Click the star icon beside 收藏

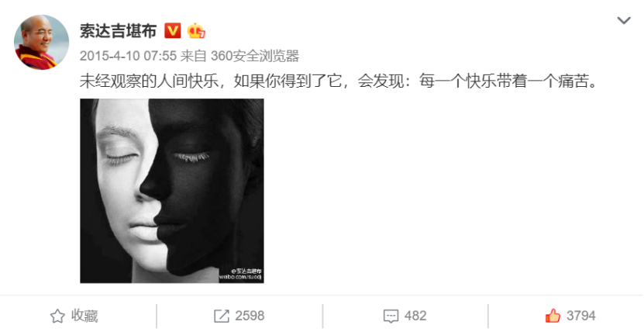[x=57, y=316]
